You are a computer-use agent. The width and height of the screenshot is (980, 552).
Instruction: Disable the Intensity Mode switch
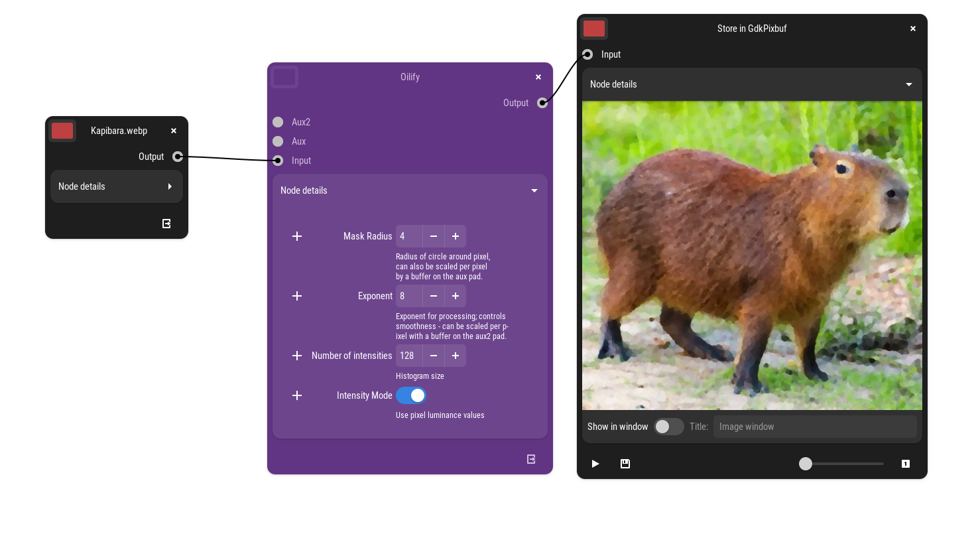(410, 395)
